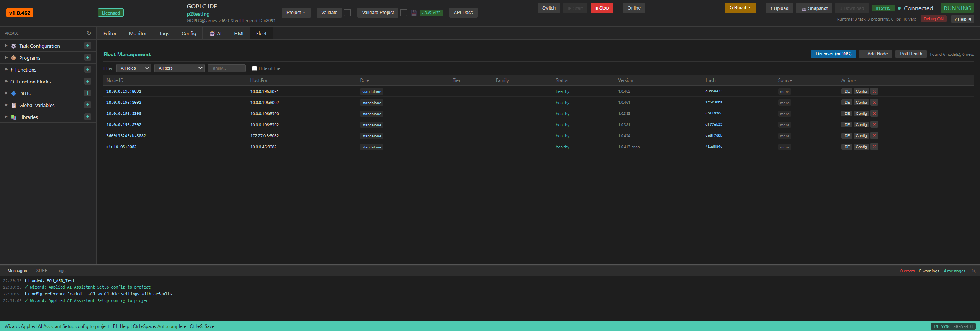Expand the Libraries tree node
The width and height of the screenshot is (980, 331).
point(6,117)
